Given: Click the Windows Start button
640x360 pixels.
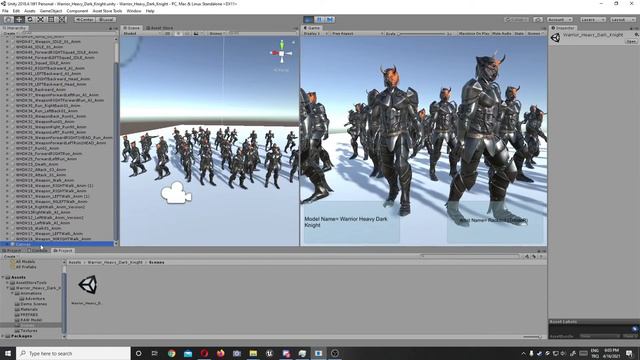Looking at the screenshot, I should click(x=8, y=353).
